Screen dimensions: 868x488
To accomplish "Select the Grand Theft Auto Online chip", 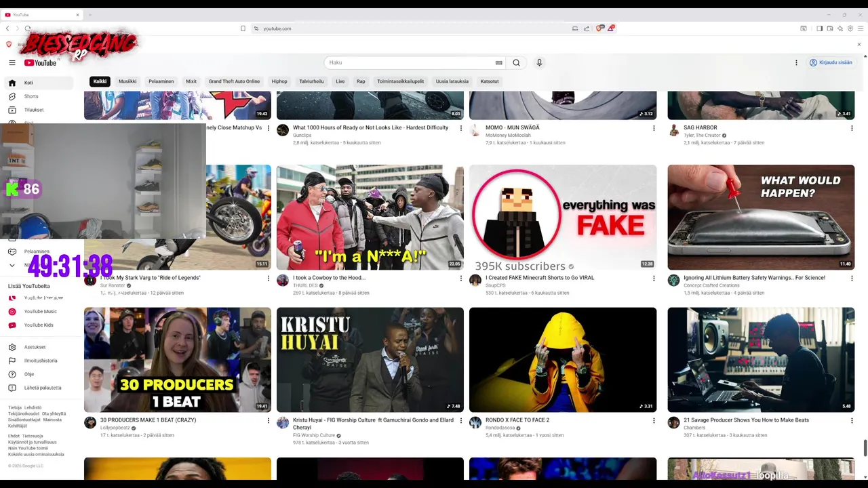I will point(234,81).
